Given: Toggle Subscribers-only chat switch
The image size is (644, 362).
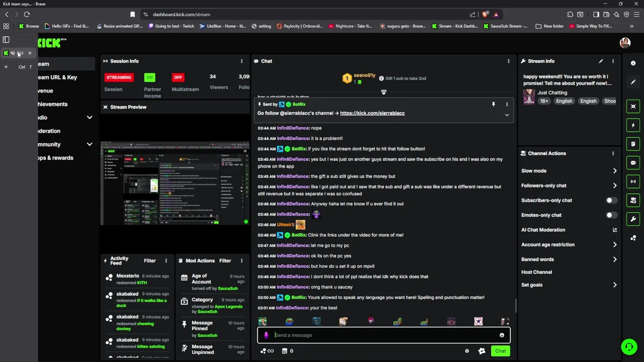Looking at the screenshot, I should (611, 200).
